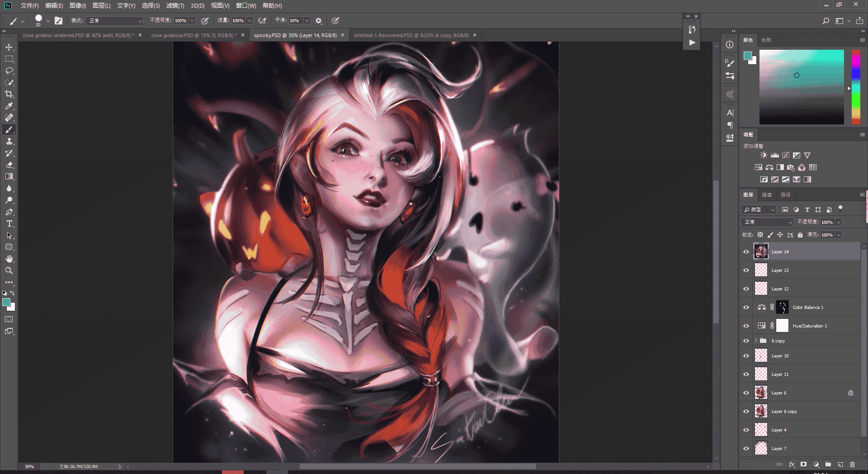This screenshot has width=868, height=474.
Task: Pick a color in the color field
Action: coord(802,87)
